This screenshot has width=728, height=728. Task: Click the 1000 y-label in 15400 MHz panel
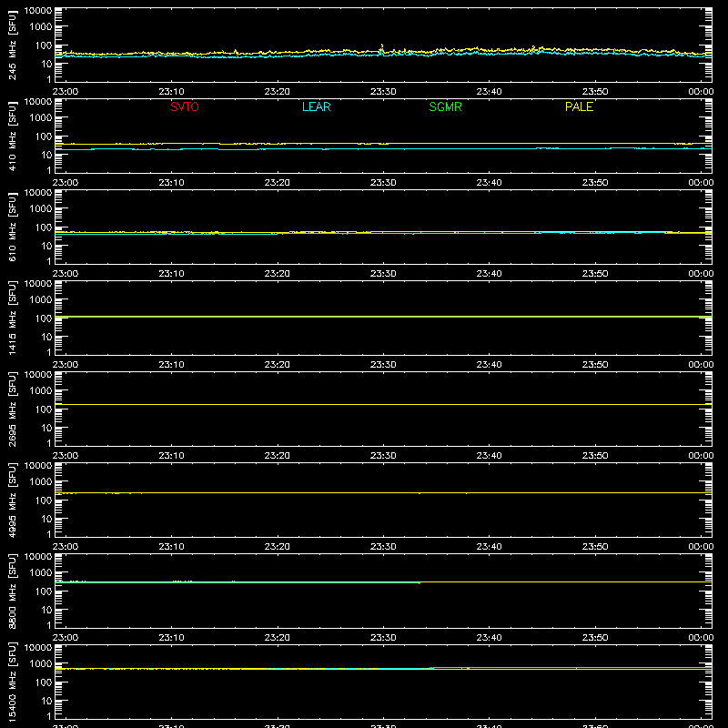(41, 664)
